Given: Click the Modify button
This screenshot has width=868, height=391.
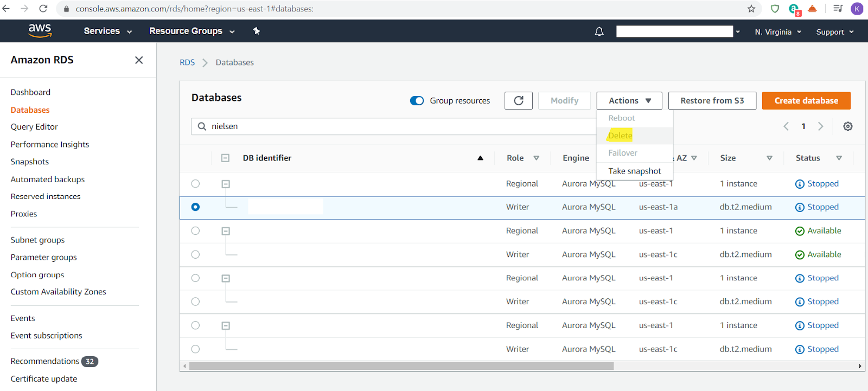Looking at the screenshot, I should (564, 101).
